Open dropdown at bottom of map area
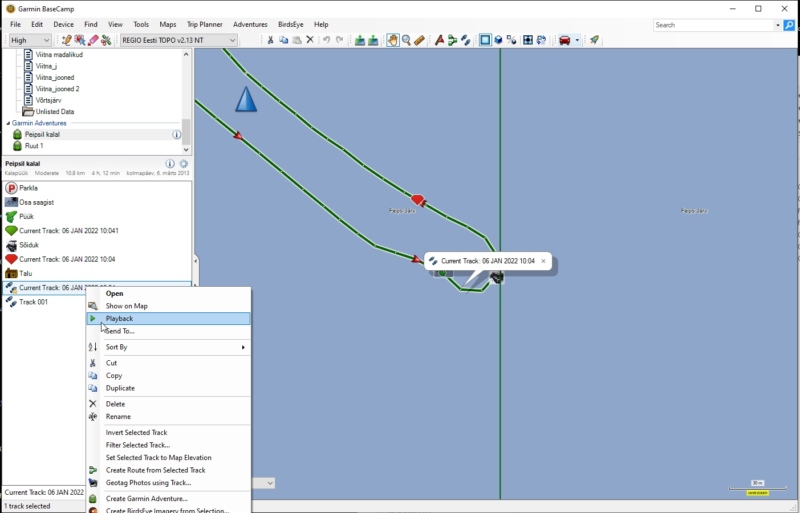The image size is (800, 513). point(270,483)
